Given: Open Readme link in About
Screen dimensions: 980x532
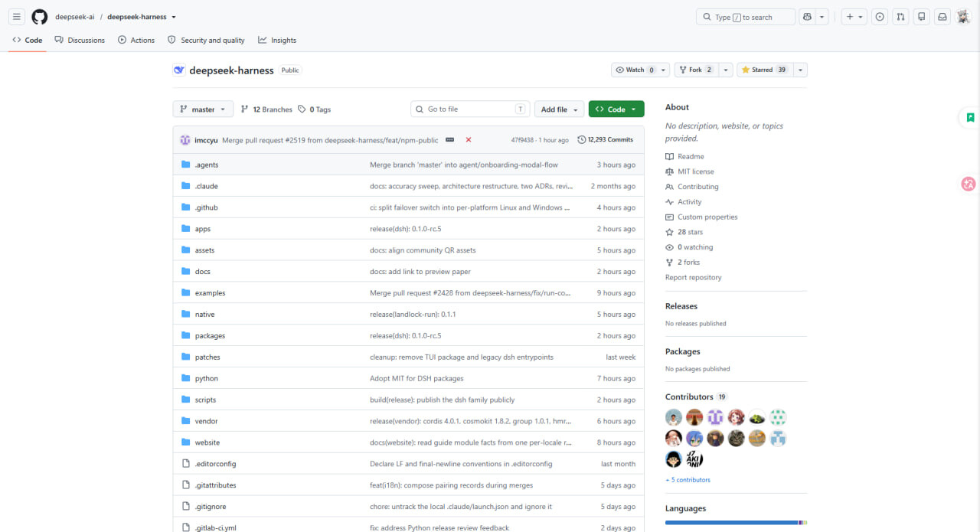Looking at the screenshot, I should [x=691, y=156].
